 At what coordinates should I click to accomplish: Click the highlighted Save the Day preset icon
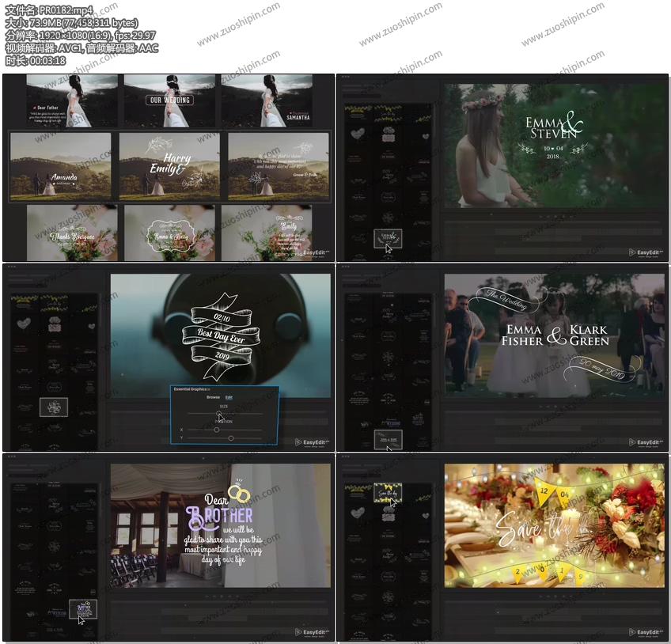point(387,492)
